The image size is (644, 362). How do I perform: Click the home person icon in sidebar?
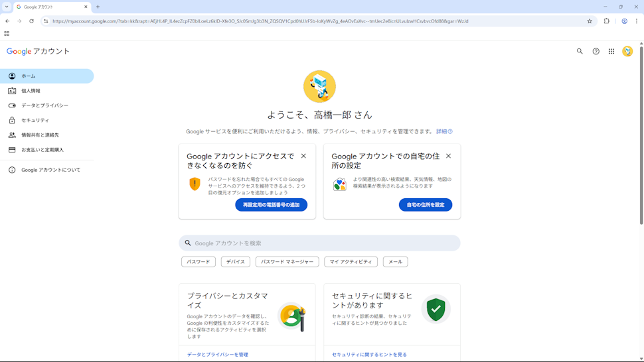point(12,76)
